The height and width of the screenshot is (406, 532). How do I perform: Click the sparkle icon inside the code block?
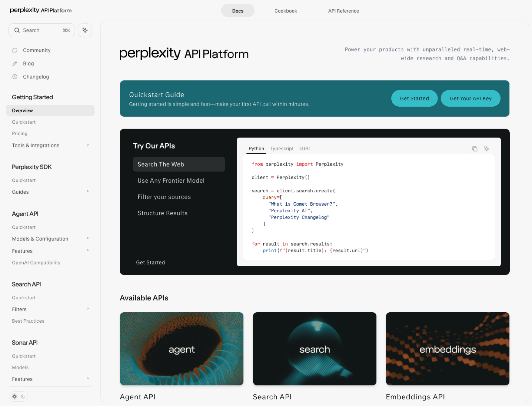(486, 149)
